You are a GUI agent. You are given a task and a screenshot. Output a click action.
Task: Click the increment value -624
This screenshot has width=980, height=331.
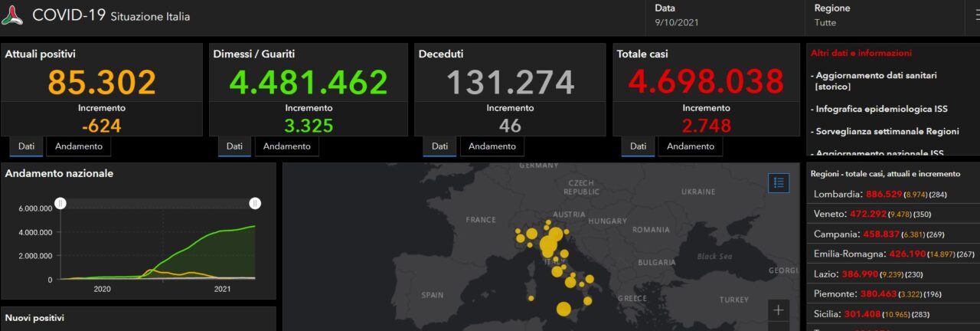101,126
